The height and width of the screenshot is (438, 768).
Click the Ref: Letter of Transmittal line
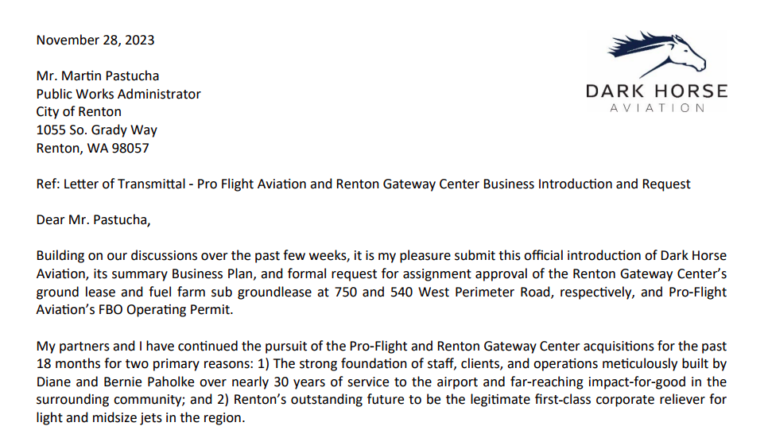(x=363, y=184)
